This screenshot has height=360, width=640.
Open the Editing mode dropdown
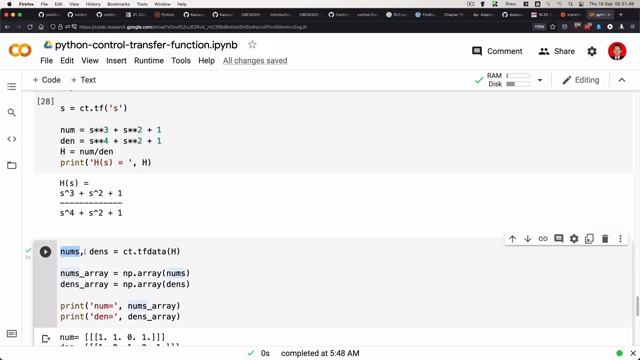tap(580, 80)
